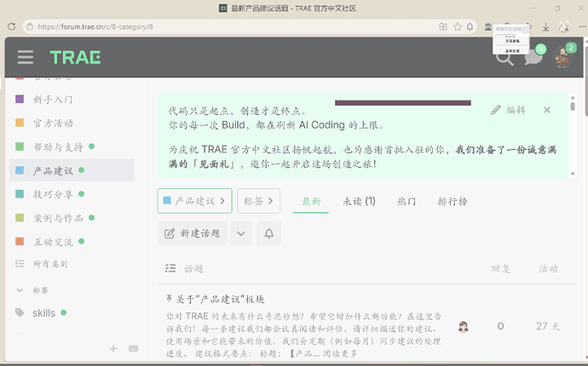Click the 新建话题 button
Screen dimensions: 588x366
(x=193, y=233)
